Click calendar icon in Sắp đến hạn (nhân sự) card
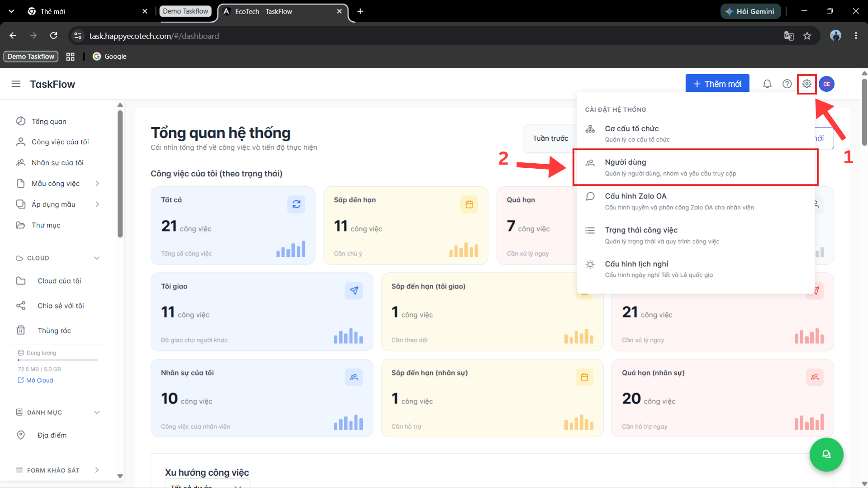This screenshot has width=868, height=488. coord(584,377)
